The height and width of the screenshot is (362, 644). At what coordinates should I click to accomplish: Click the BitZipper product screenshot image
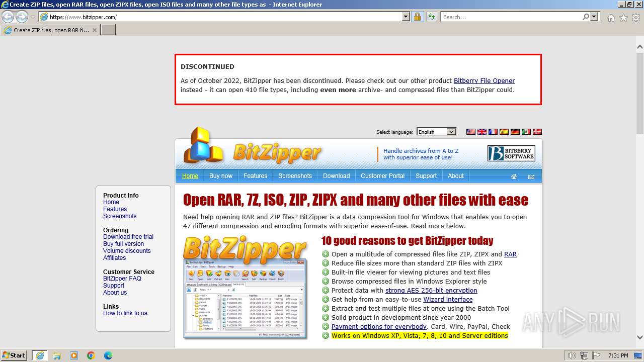coord(245,287)
